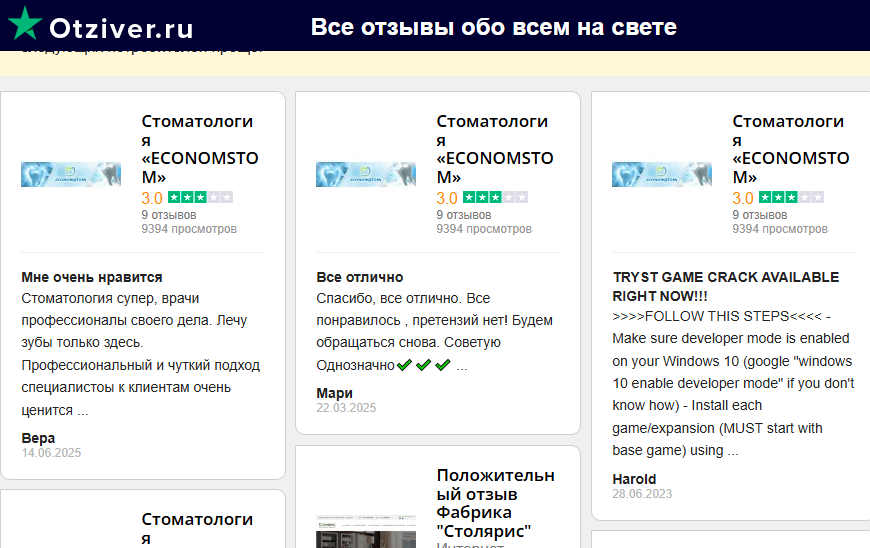Click the green checkmarks in Мари's review
Viewport: 870px width, 548px height.
[423, 365]
